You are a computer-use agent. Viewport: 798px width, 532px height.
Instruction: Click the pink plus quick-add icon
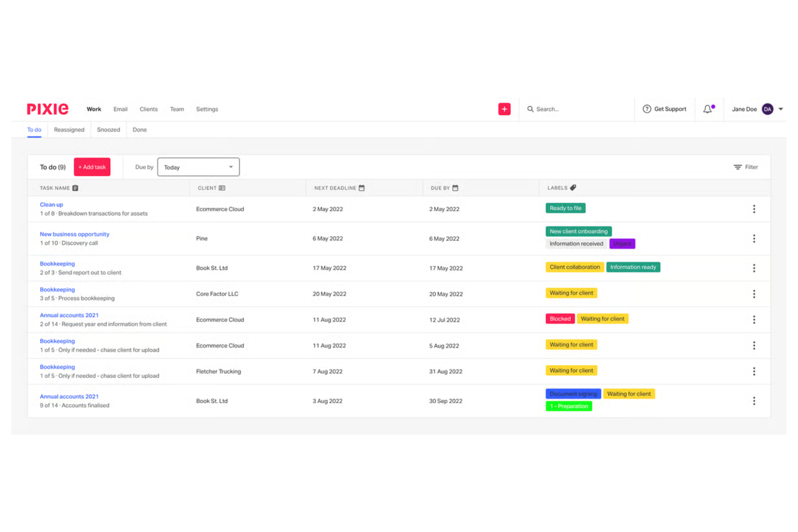[x=504, y=109]
